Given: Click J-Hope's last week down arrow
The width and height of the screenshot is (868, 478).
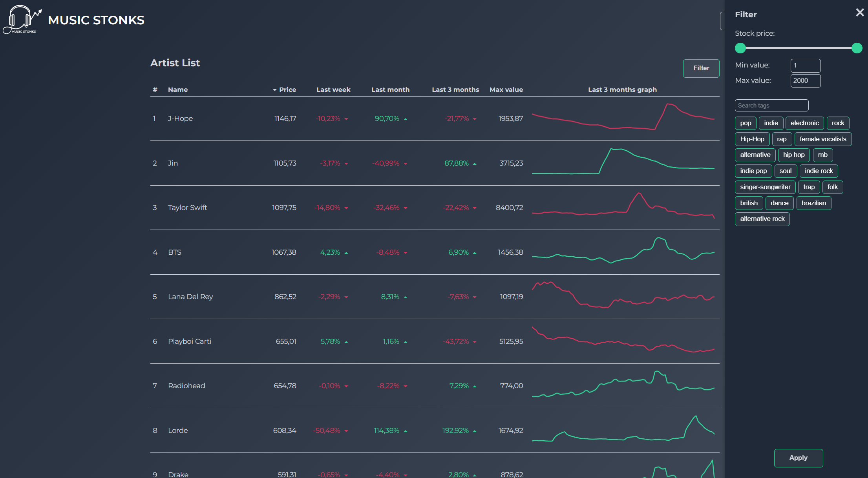Looking at the screenshot, I should (346, 119).
